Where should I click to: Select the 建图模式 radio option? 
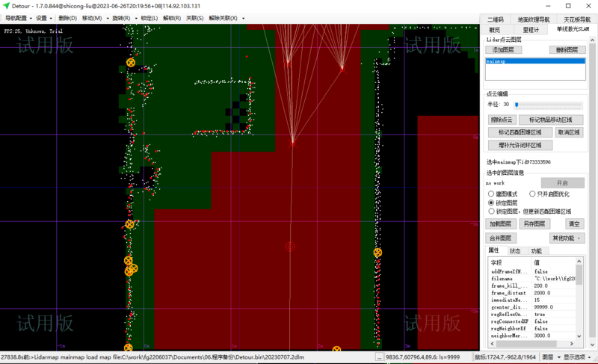[x=491, y=194]
